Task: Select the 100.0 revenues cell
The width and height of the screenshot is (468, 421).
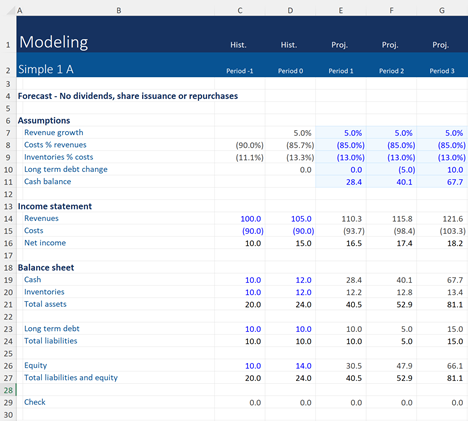Action: pos(240,219)
